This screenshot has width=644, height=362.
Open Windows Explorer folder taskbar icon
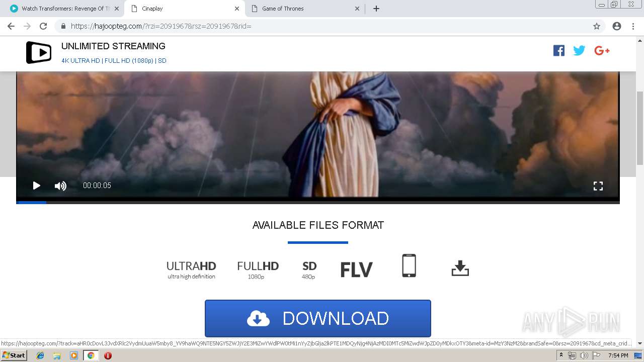click(x=57, y=355)
